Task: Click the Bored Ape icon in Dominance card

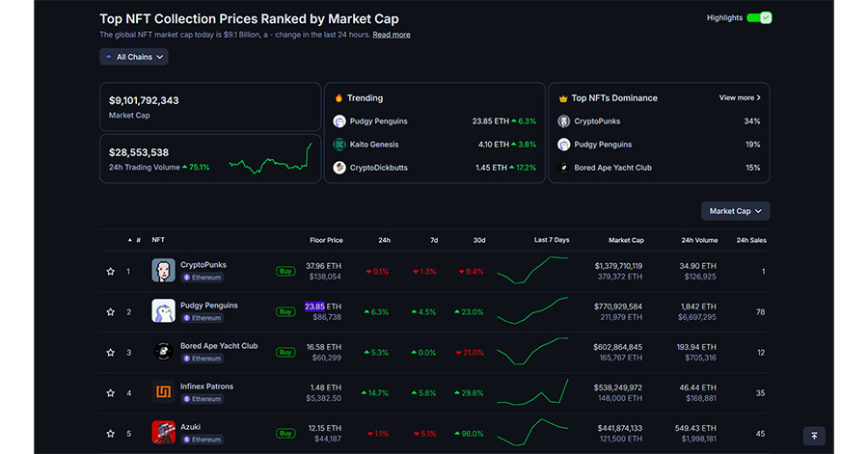Action: [563, 168]
